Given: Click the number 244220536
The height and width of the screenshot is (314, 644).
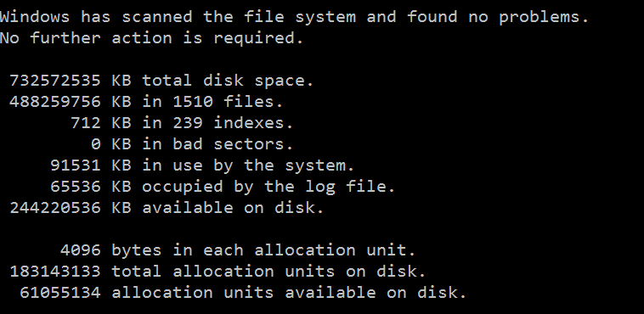Looking at the screenshot, I should (55, 208).
